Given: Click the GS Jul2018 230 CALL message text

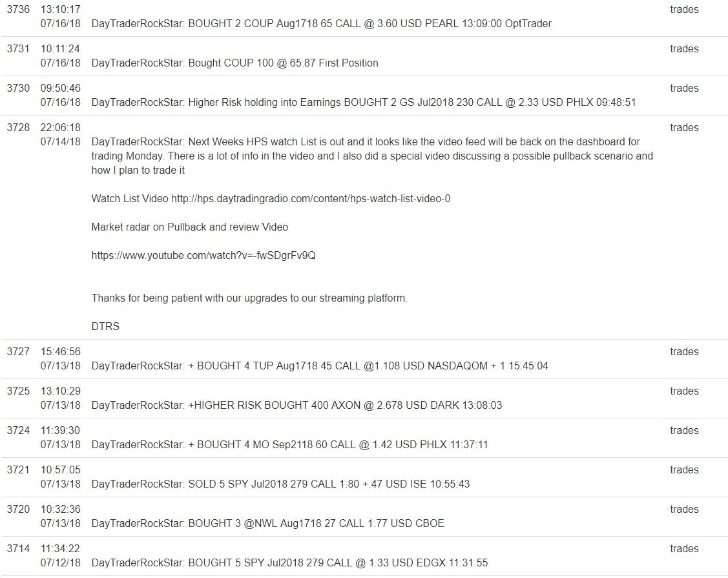Looking at the screenshot, I should coord(364,103).
